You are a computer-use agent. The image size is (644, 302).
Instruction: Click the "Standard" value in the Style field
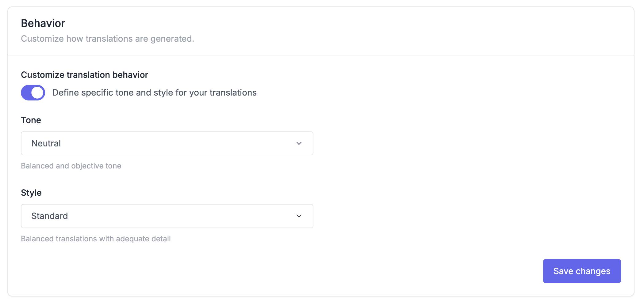(x=49, y=216)
